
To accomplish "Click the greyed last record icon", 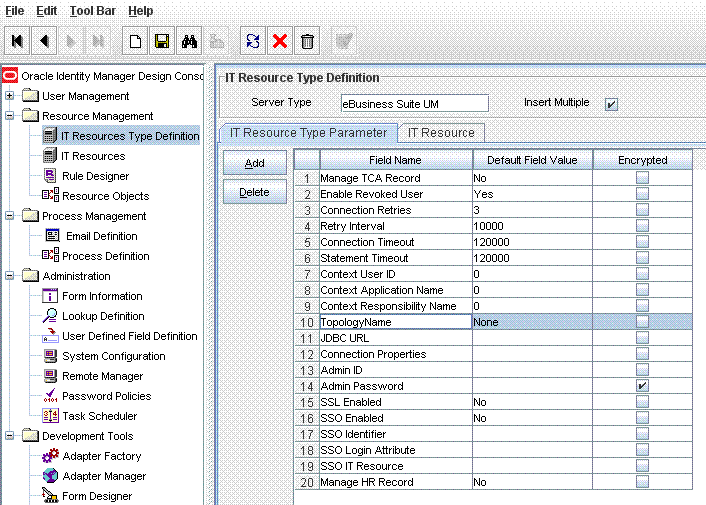I will [x=98, y=41].
